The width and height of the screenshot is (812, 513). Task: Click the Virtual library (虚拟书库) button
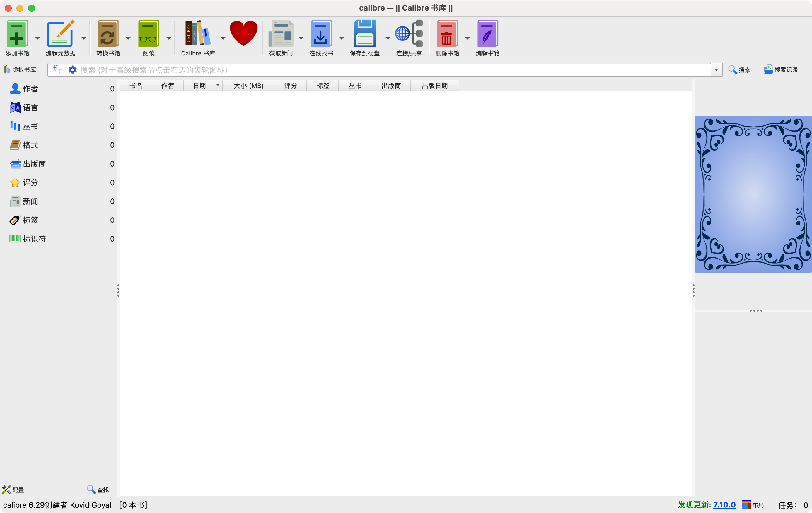point(20,70)
